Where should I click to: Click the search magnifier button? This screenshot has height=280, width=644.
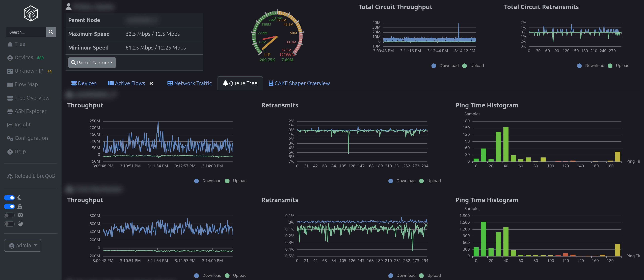[51, 32]
